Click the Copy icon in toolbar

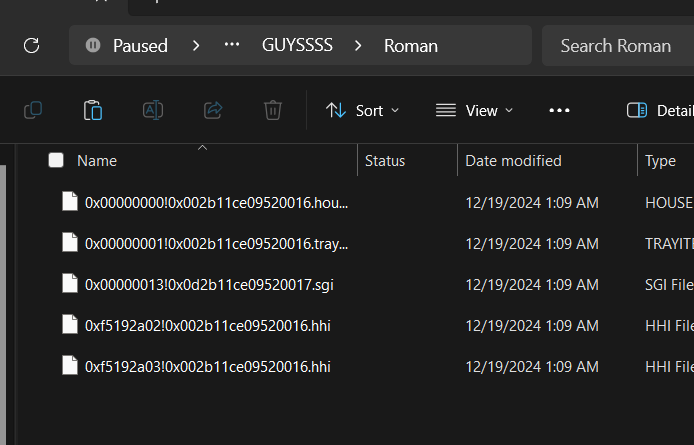click(x=33, y=110)
